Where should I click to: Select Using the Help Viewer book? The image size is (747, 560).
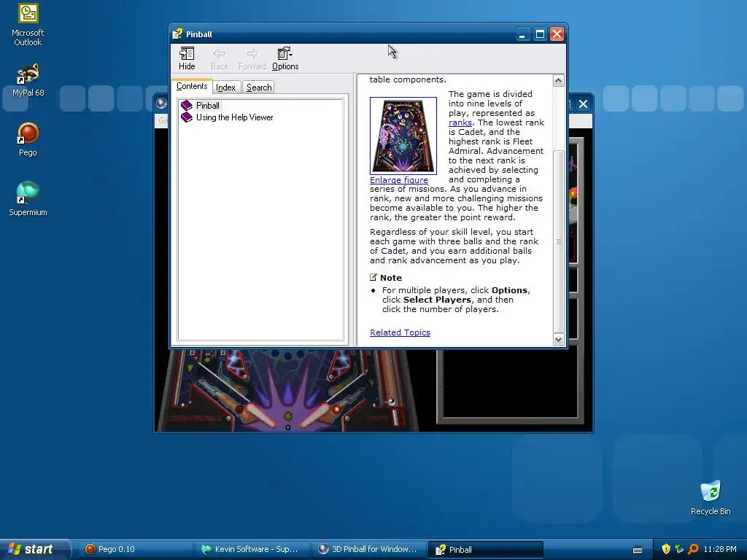[235, 117]
